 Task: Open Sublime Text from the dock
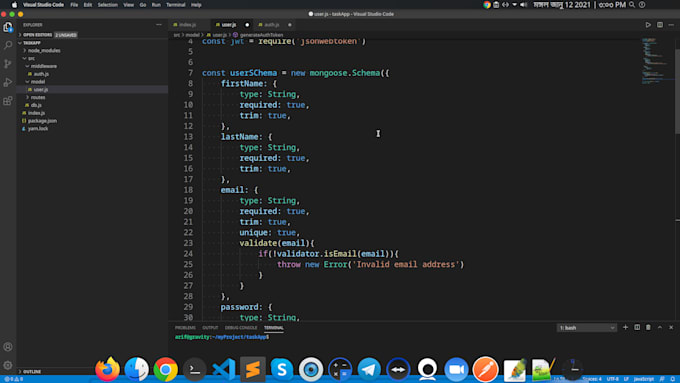pos(253,369)
